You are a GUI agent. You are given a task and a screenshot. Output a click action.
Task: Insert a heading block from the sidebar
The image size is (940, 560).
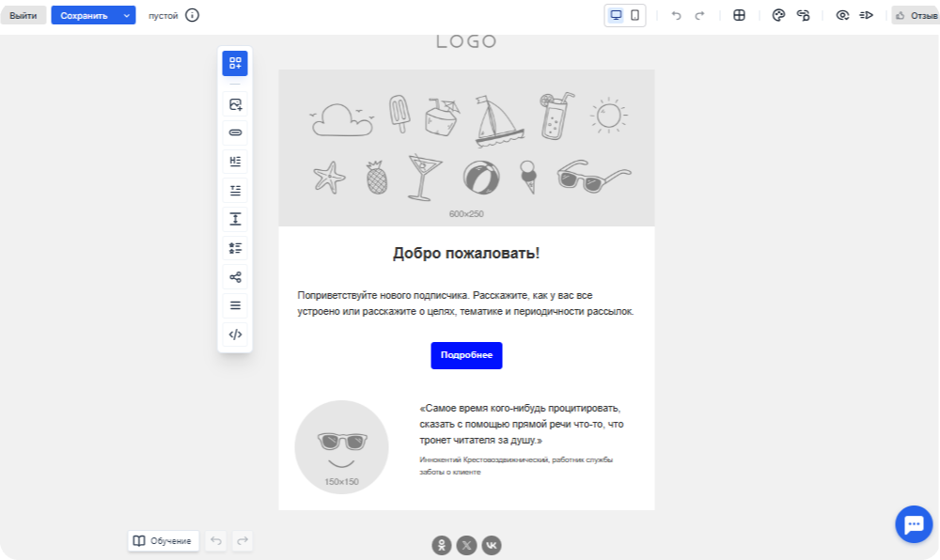click(x=235, y=162)
